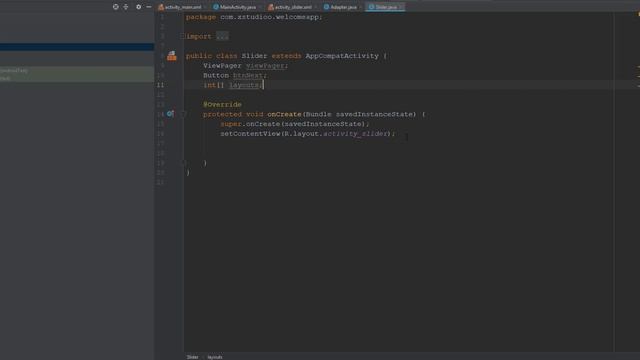Expand the folded import block toggle
The image size is (640, 360).
pos(182,36)
